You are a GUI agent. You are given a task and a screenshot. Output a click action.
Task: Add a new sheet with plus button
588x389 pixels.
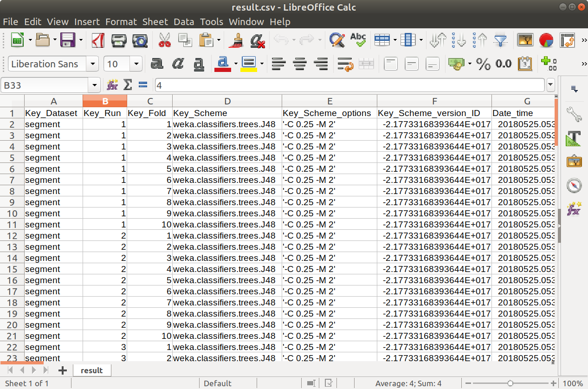click(63, 370)
